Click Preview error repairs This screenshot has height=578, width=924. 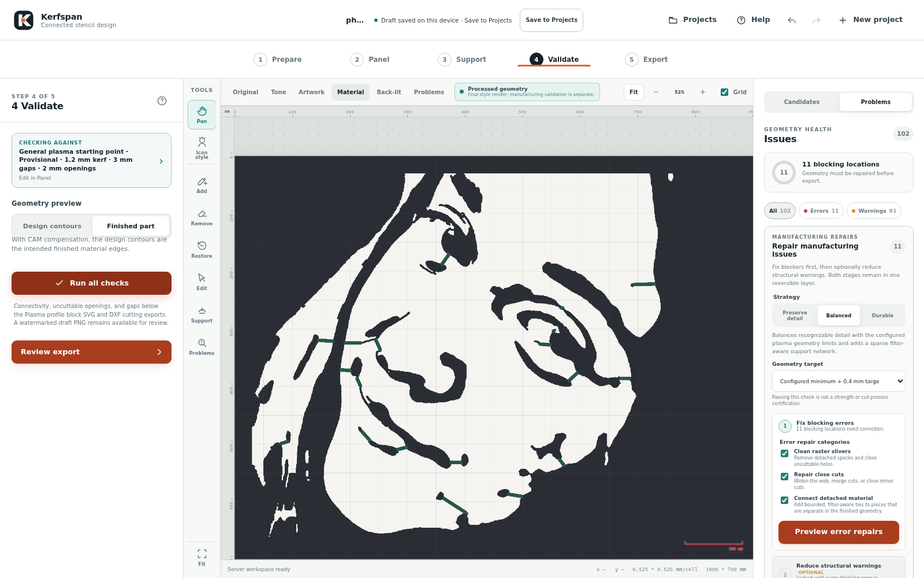(x=839, y=532)
